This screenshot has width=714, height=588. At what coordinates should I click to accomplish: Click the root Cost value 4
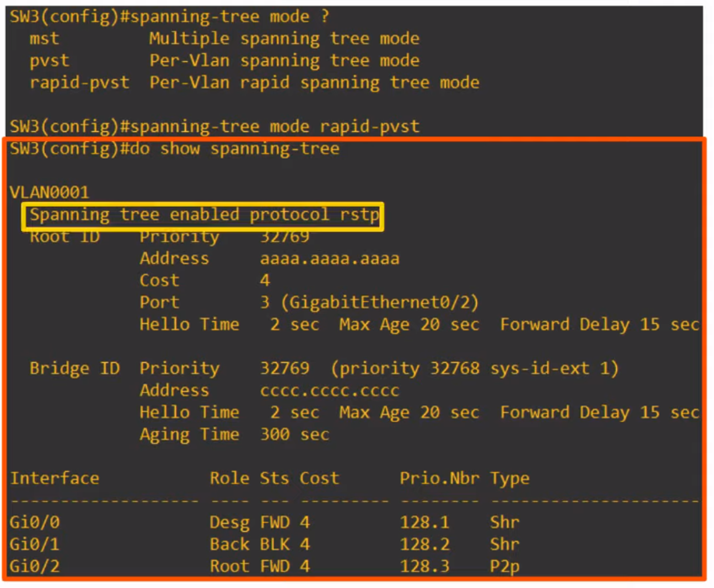(265, 281)
